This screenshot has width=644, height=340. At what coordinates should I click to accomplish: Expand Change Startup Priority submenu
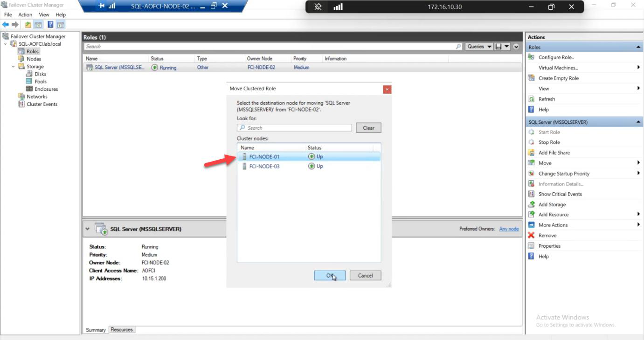(638, 173)
